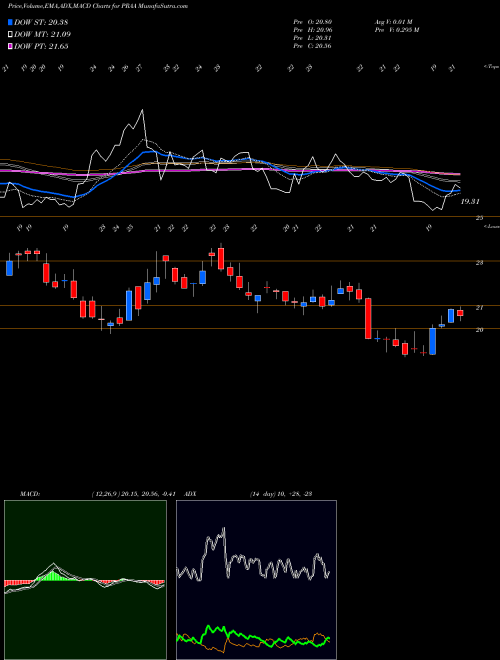Click the 19.31 price label on EMA chart
The height and width of the screenshot is (660, 500).
tap(470, 202)
